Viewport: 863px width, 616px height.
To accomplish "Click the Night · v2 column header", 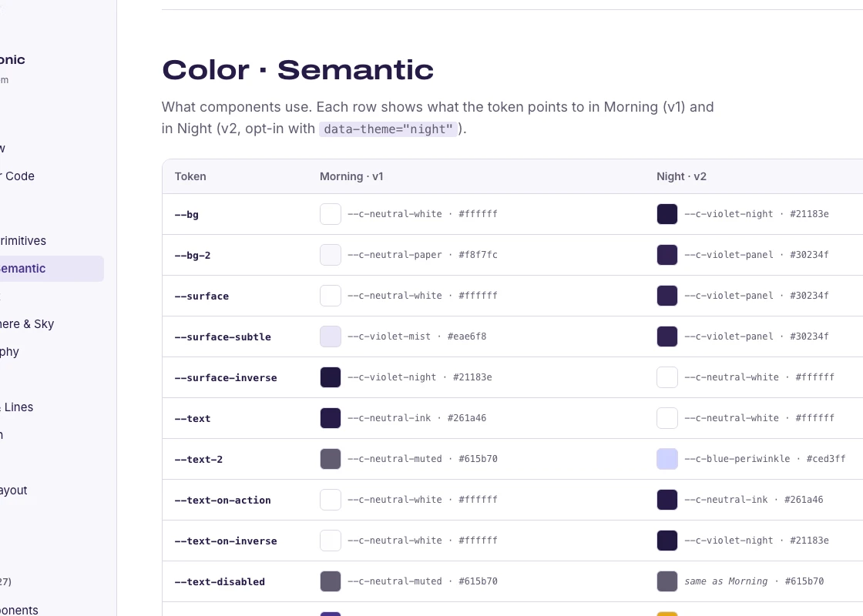I will click(681, 176).
